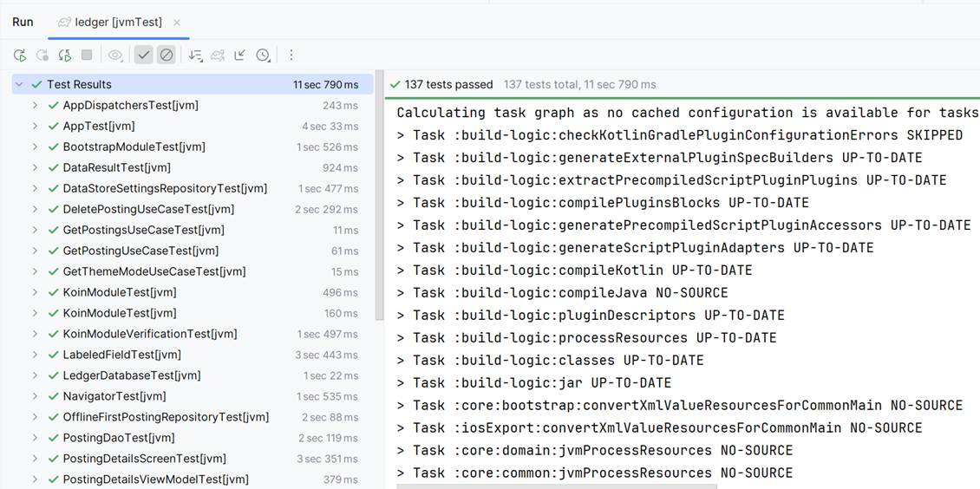Expand DataResultTest[jvm] node
The width and height of the screenshot is (980, 489).
point(35,167)
